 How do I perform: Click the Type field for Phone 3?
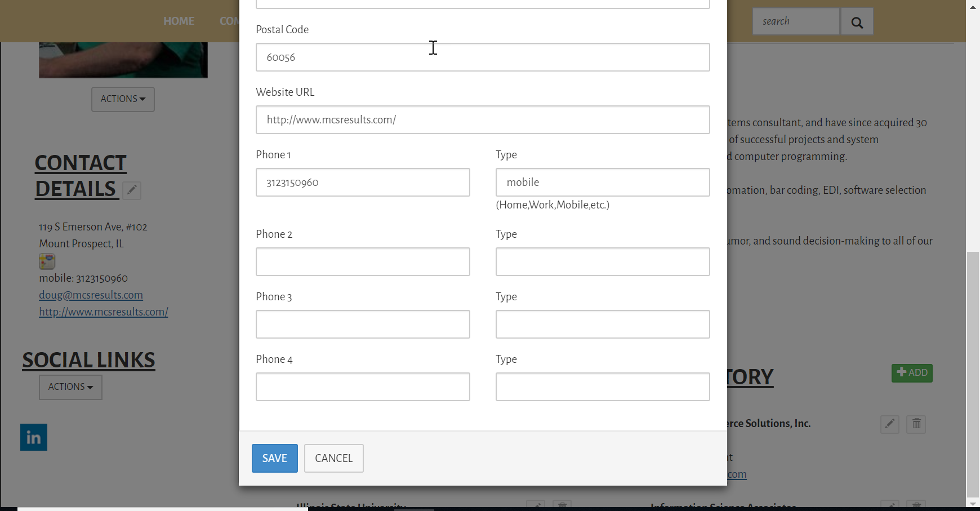pos(603,325)
